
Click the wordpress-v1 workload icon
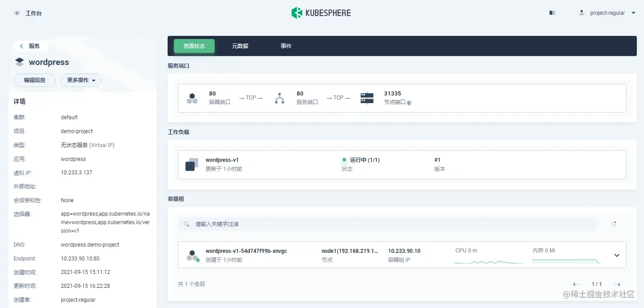(x=192, y=165)
